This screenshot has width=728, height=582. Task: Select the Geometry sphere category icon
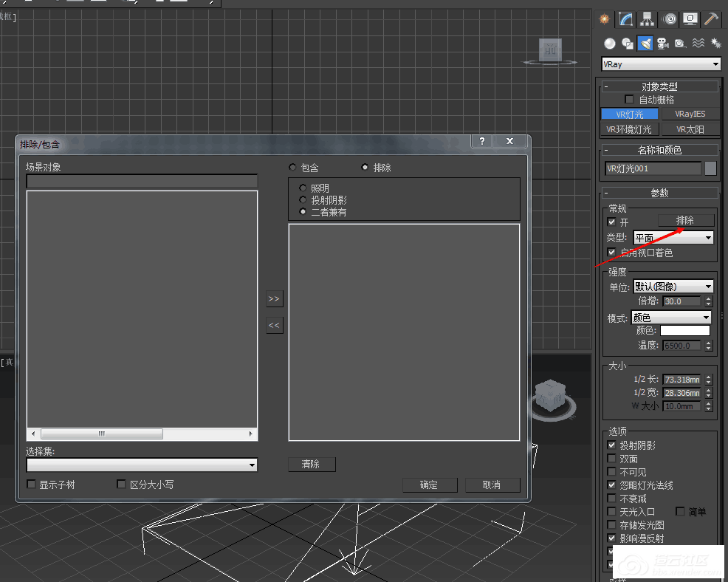coord(610,44)
